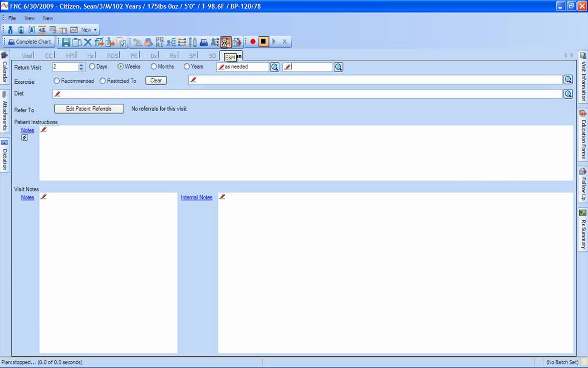Click the Complete Chart button
Image resolution: width=588 pixels, height=368 pixels.
[30, 42]
